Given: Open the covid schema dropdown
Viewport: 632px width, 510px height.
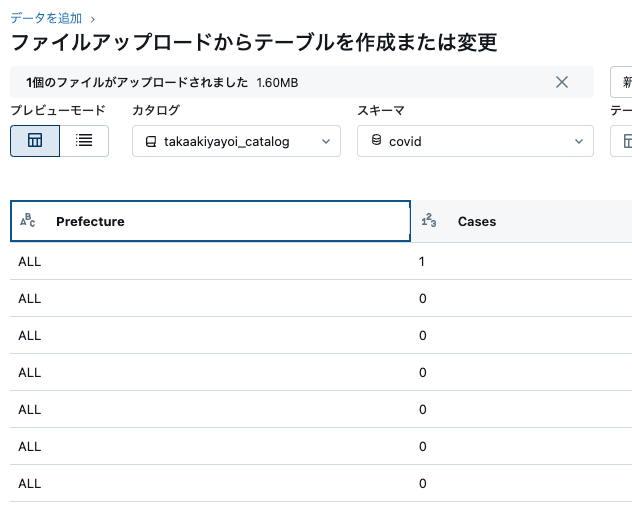Looking at the screenshot, I should tap(475, 141).
